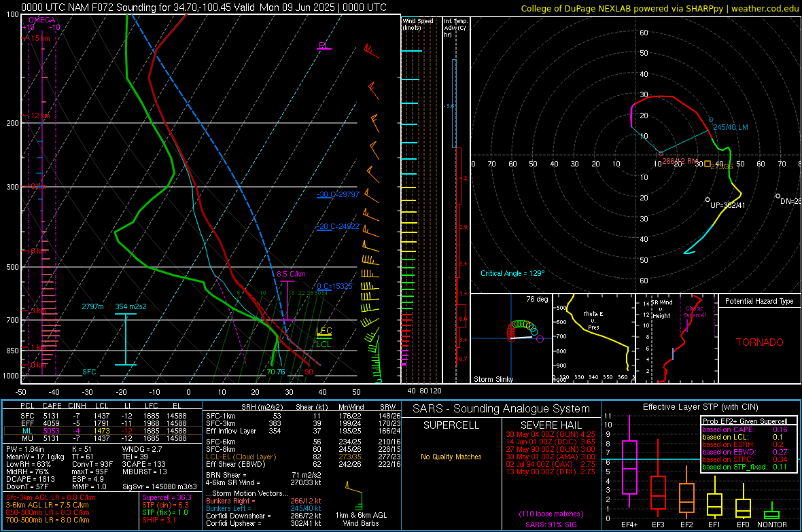Image resolution: width=802 pixels, height=532 pixels.
Task: Click the 'Wind Speed (knots)' panel header
Action: (418, 24)
